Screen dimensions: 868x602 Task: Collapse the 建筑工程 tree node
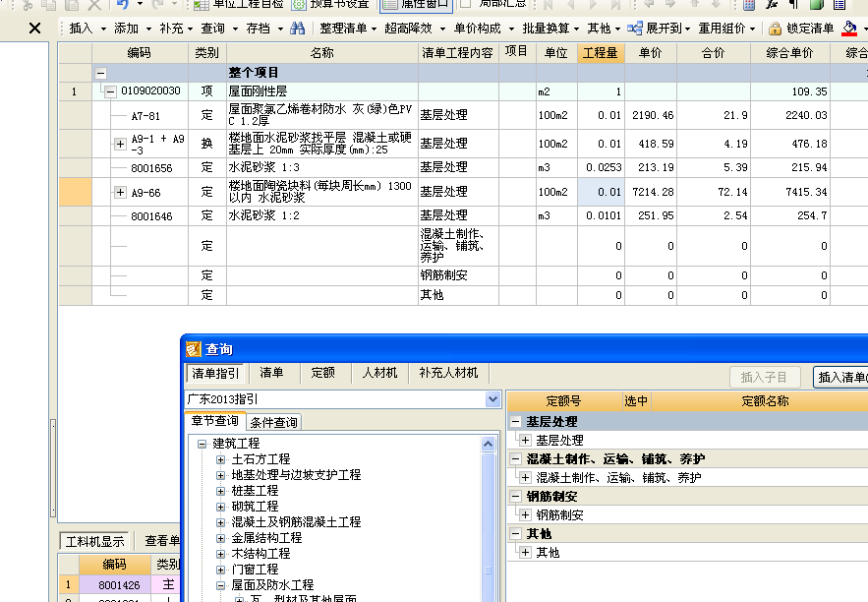[203, 444]
